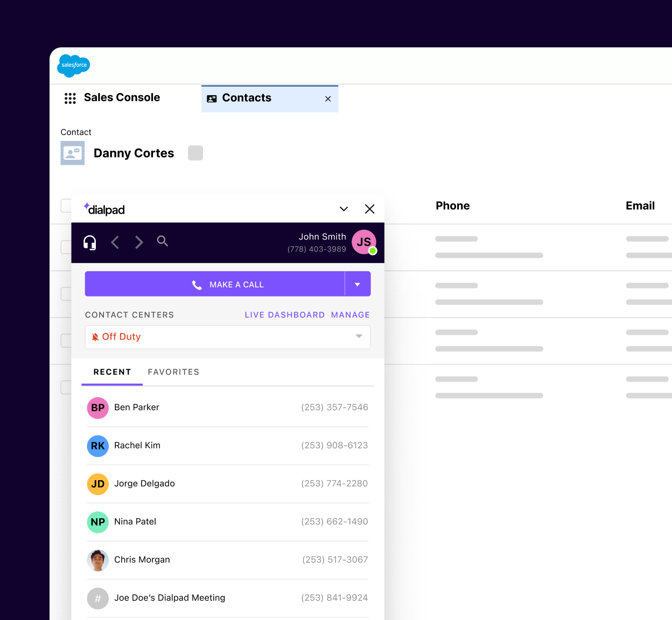Click the Dialpad Meeting hash avatar
Screen dimensions: 672x620
pos(98,598)
